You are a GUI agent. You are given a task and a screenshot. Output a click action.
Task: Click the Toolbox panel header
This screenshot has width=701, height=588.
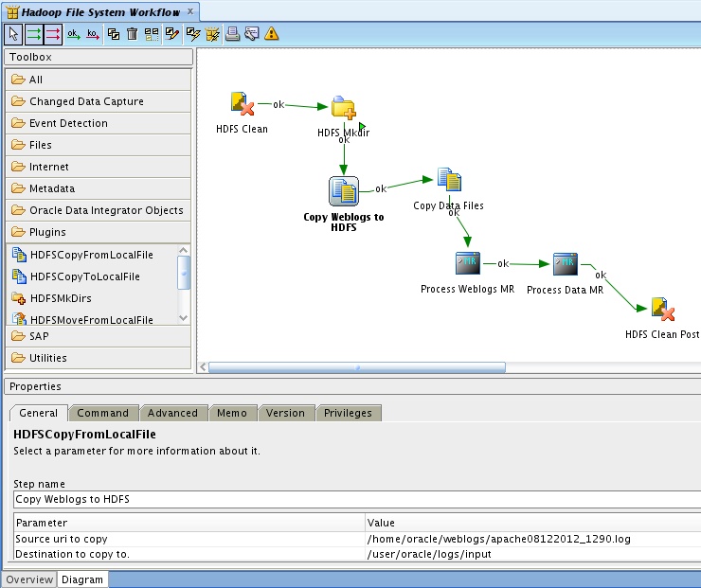tap(99, 57)
